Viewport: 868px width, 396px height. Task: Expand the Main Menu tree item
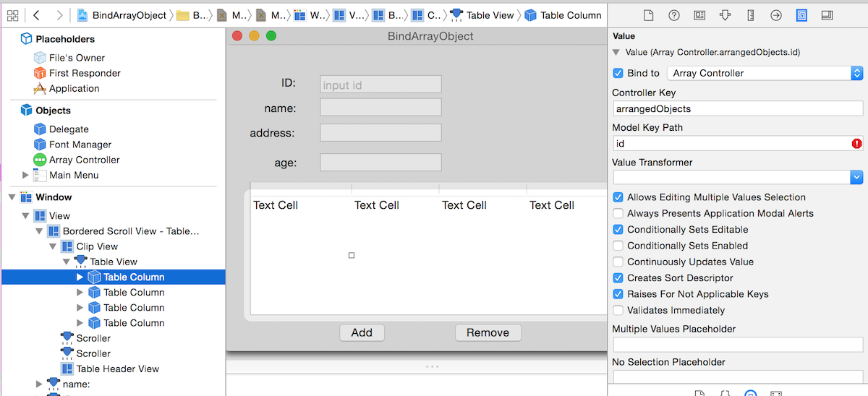click(26, 175)
